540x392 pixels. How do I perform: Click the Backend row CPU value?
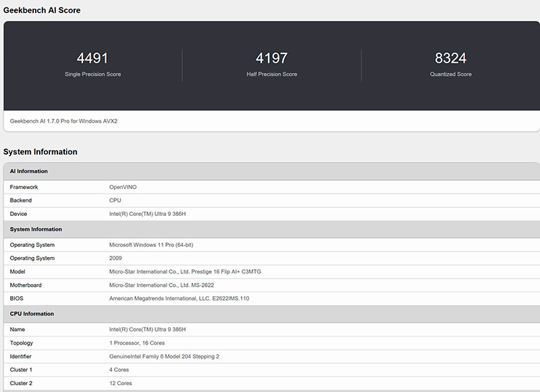point(115,200)
